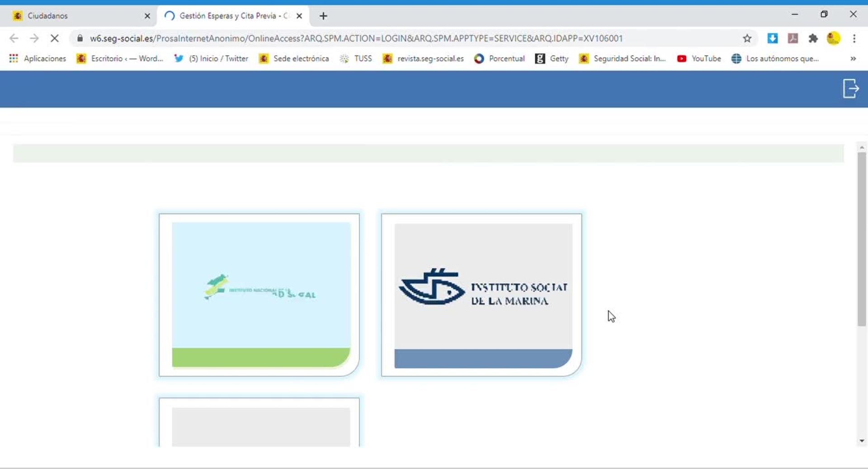The height and width of the screenshot is (469, 868).
Task: Click the logout icon in blue header
Action: pos(850,88)
